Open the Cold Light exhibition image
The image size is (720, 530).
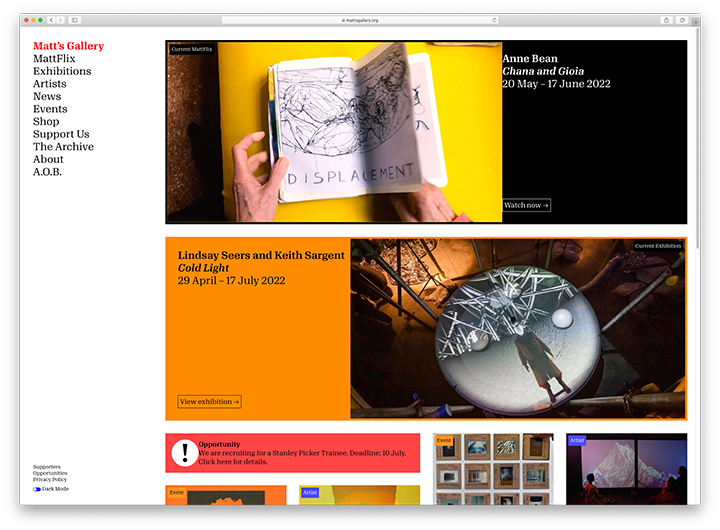click(x=517, y=328)
